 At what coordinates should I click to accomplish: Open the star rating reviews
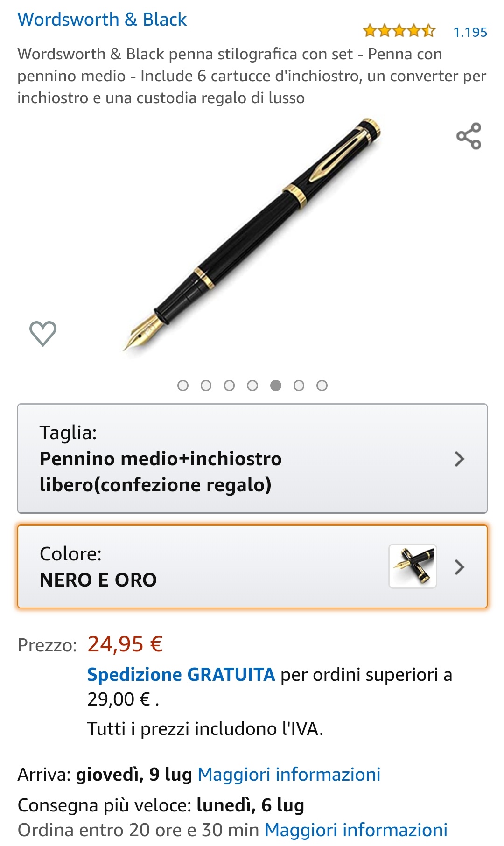399,31
